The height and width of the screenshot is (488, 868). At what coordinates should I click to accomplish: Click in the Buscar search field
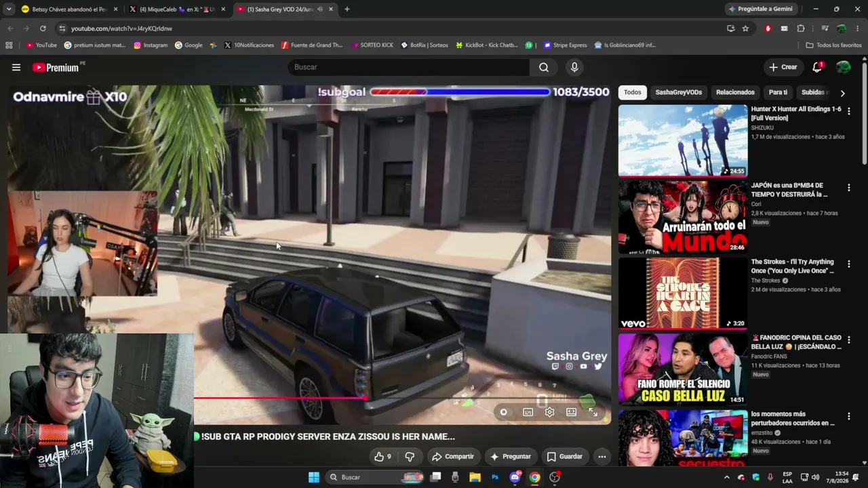[x=409, y=67]
